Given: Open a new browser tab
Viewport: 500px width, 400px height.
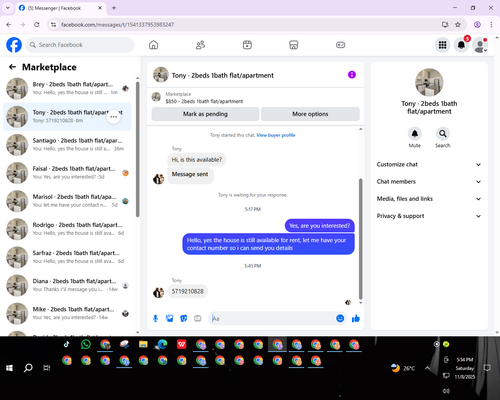Looking at the screenshot, I should 114,8.
